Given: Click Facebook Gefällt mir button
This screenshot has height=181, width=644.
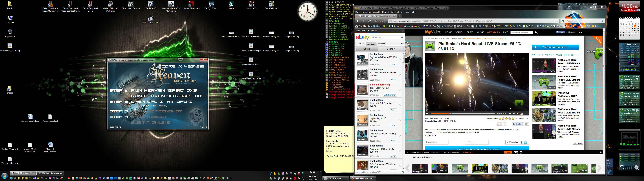Looking at the screenshot, I should tap(518, 124).
